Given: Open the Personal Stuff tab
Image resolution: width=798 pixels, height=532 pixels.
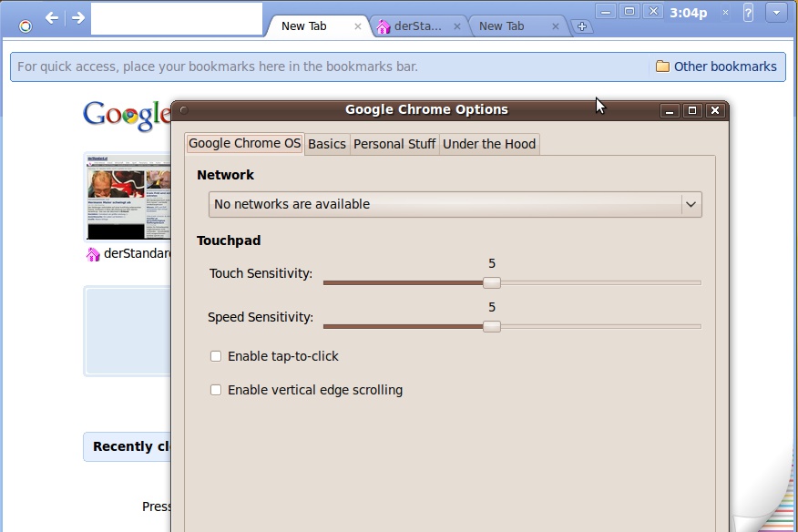Looking at the screenshot, I should click(x=394, y=144).
